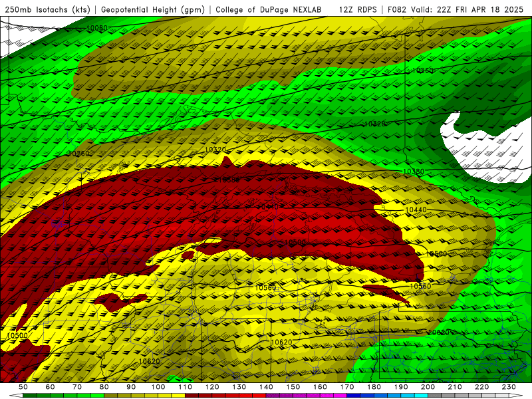
Task: Click legend value 80 on the color scale
Action: coord(104,387)
